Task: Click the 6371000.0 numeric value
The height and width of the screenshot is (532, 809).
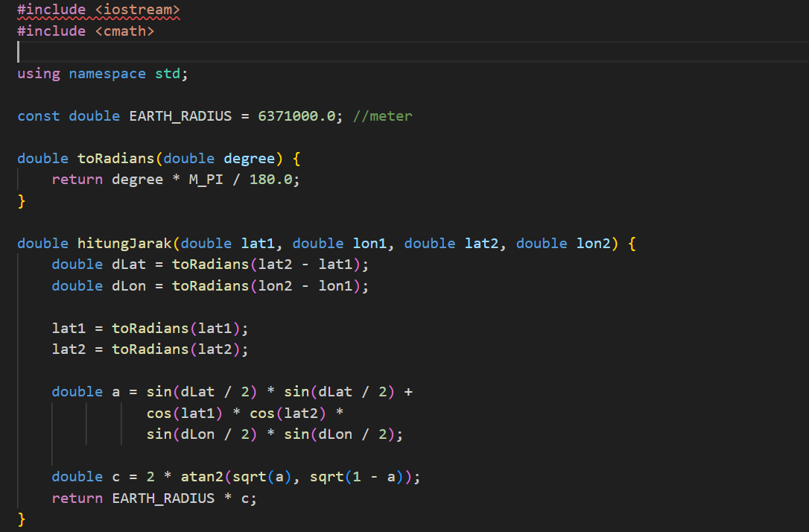Action: tap(296, 115)
